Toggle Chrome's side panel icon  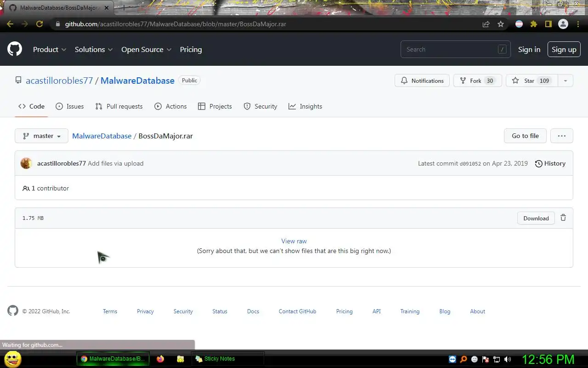tap(548, 24)
